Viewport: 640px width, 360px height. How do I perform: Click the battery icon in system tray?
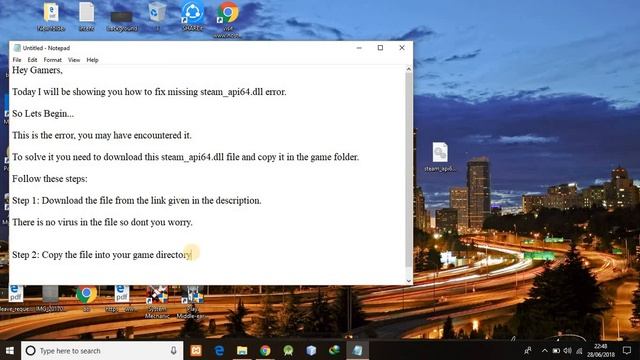click(556, 351)
